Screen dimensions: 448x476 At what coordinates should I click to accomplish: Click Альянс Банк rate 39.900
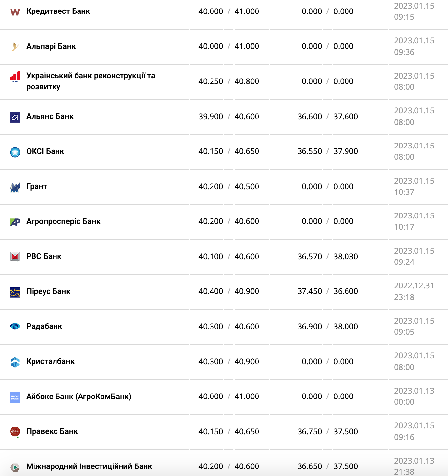pos(211,117)
